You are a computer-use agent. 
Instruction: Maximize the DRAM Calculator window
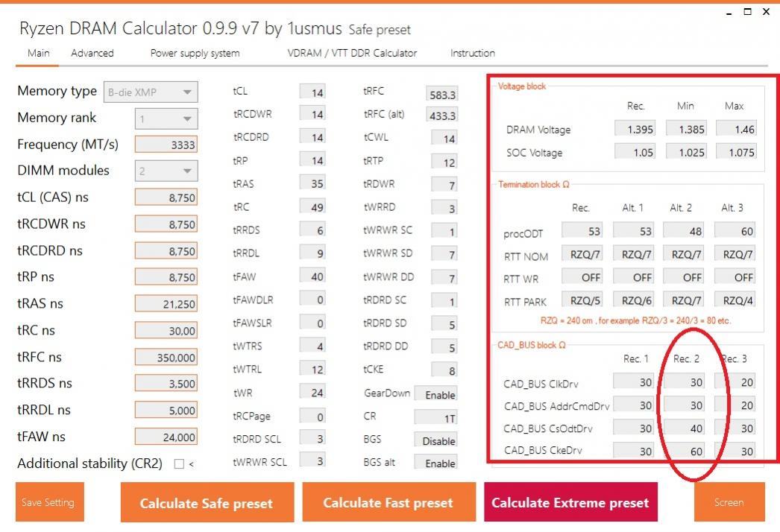[747, 11]
